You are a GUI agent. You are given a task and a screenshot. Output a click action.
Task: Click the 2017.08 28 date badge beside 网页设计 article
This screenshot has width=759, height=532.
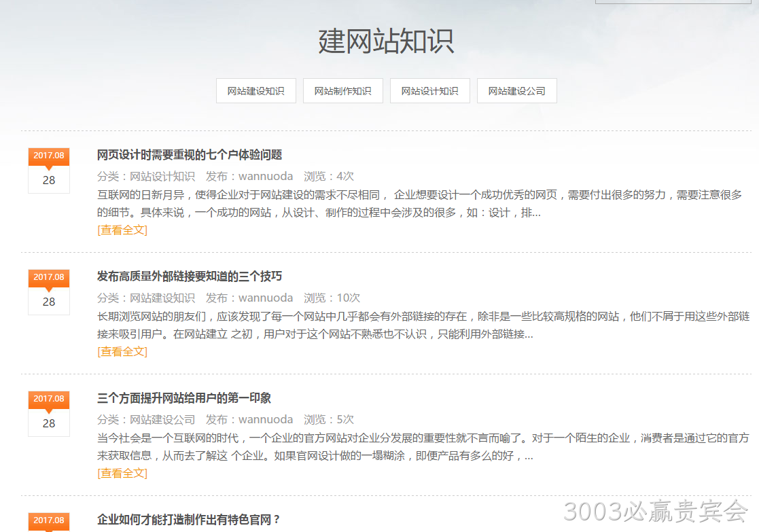click(x=49, y=171)
